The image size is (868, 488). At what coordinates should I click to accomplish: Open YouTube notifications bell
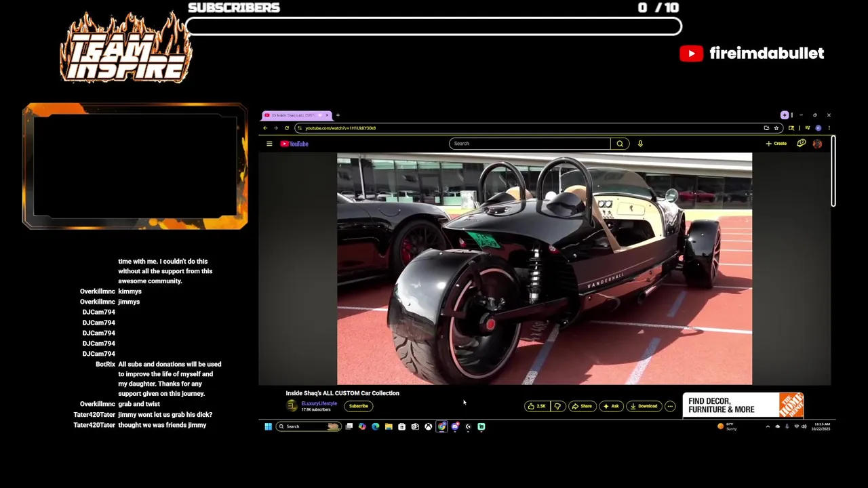[x=801, y=144]
